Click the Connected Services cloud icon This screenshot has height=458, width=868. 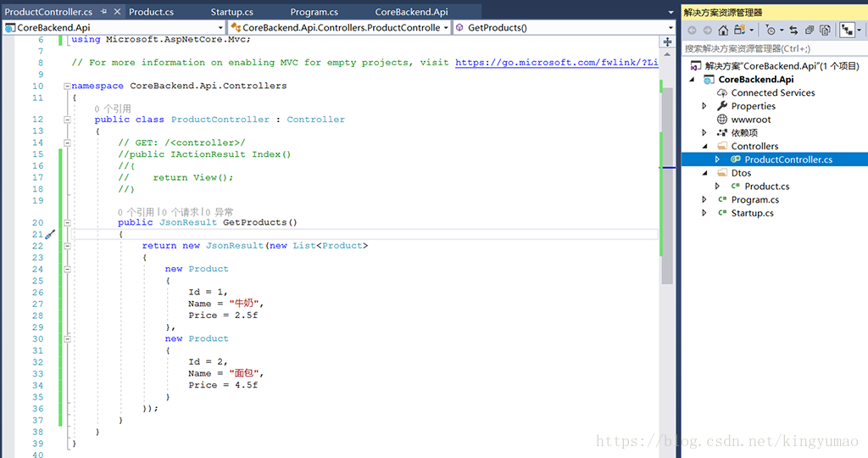click(722, 92)
